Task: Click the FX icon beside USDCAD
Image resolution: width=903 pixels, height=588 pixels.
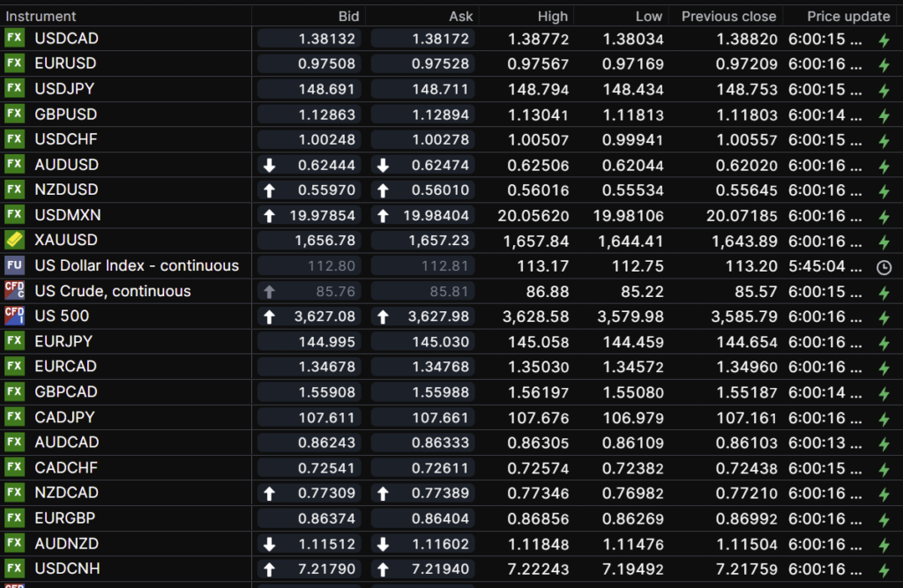Action: pos(14,38)
